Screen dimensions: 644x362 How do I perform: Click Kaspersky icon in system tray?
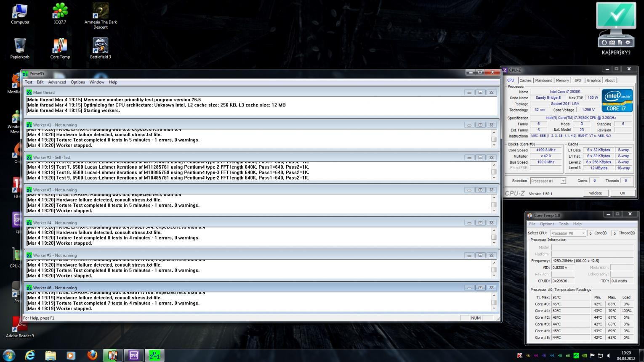[520, 356]
